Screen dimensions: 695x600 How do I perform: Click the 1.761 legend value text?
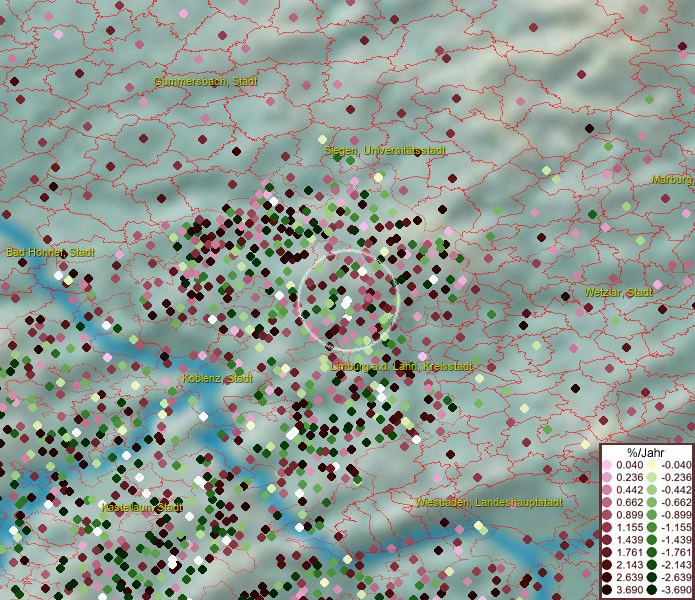[629, 552]
